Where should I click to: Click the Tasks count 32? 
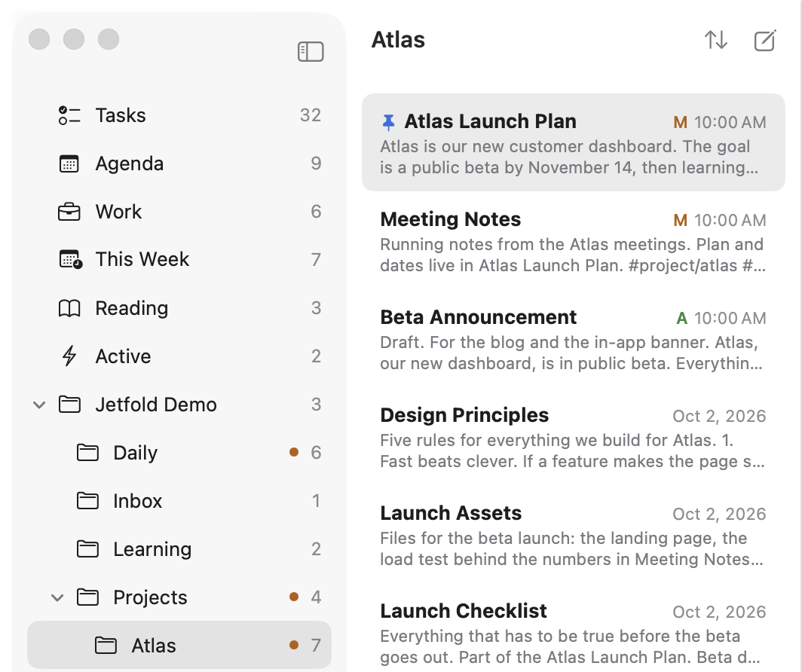[x=311, y=115]
